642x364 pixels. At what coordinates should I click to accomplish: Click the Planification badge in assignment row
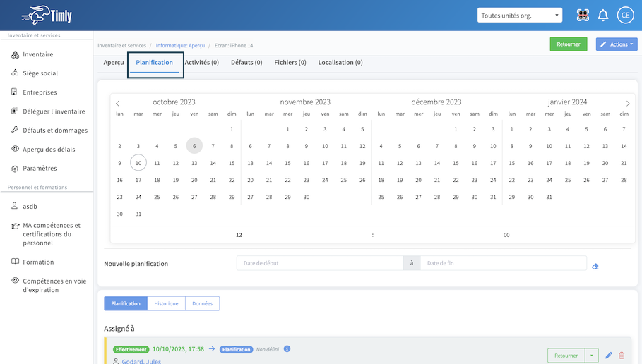tap(236, 349)
